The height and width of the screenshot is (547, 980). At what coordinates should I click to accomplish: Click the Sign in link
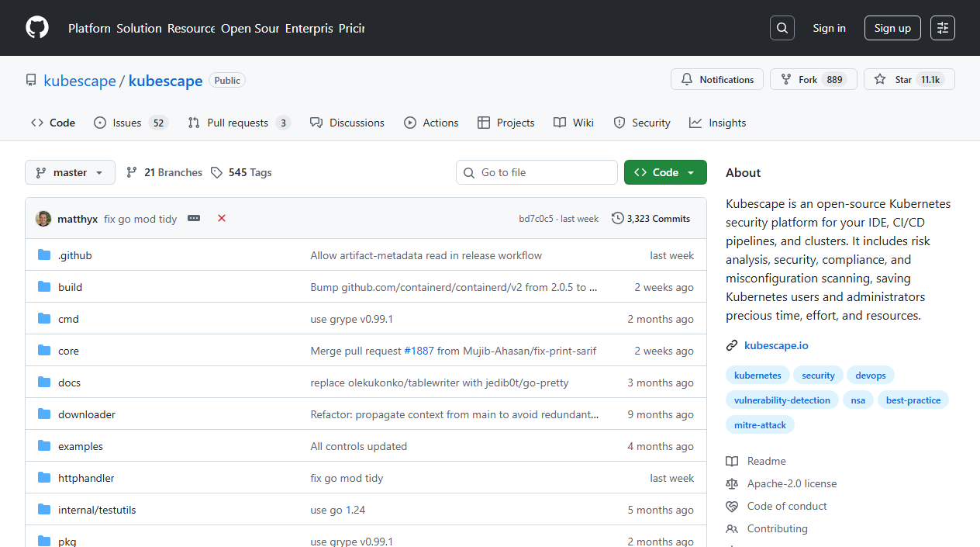(829, 28)
